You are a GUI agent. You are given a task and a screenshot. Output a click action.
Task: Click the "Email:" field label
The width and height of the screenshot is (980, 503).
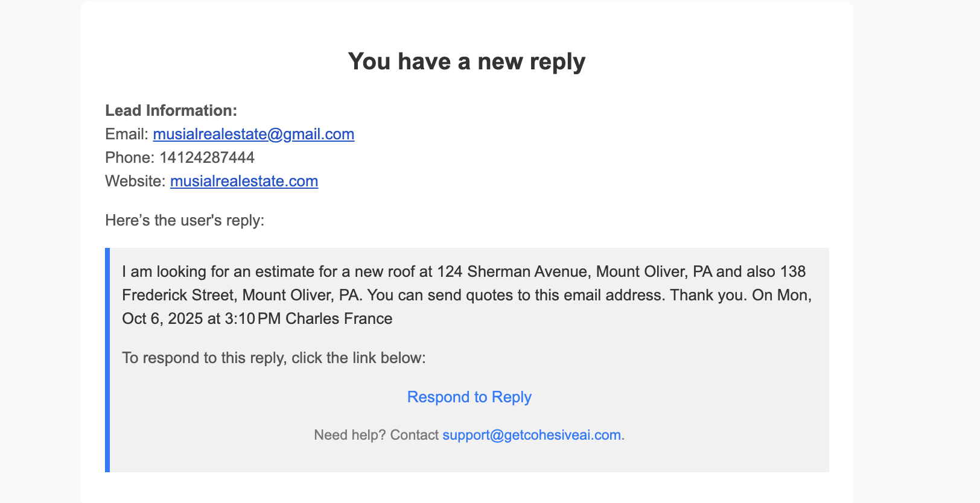tap(126, 134)
